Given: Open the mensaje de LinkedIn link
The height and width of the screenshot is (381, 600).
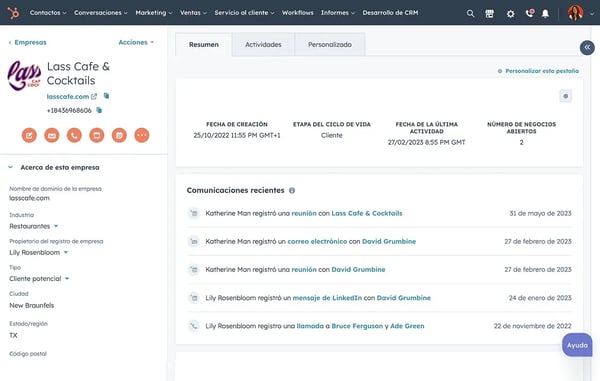Looking at the screenshot, I should [327, 298].
